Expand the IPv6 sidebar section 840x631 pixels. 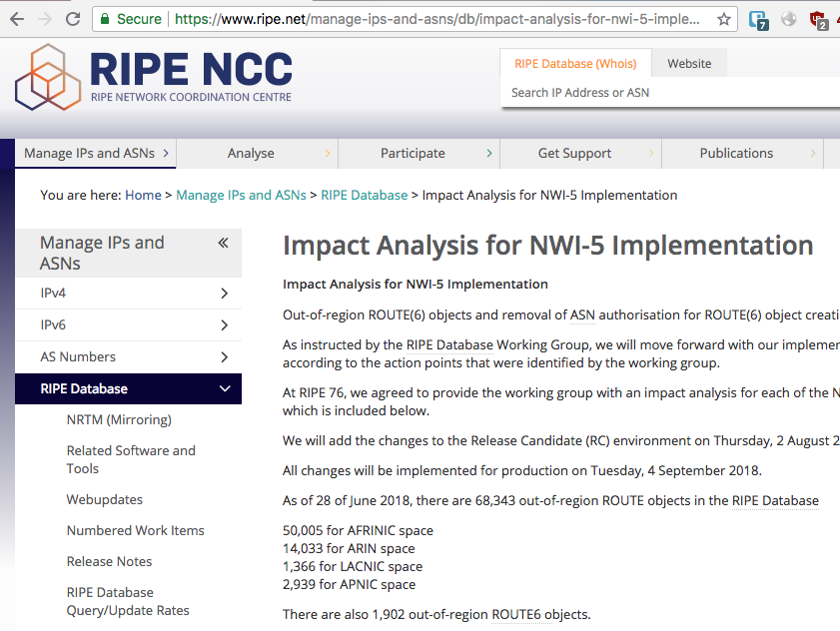pyautogui.click(x=224, y=325)
